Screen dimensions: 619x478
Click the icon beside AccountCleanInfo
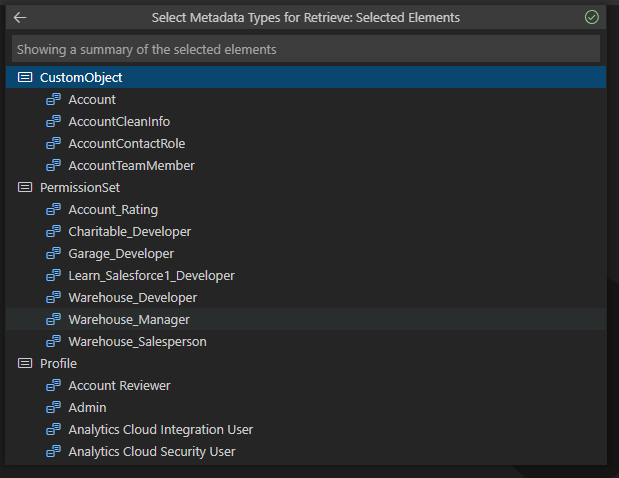coord(54,122)
